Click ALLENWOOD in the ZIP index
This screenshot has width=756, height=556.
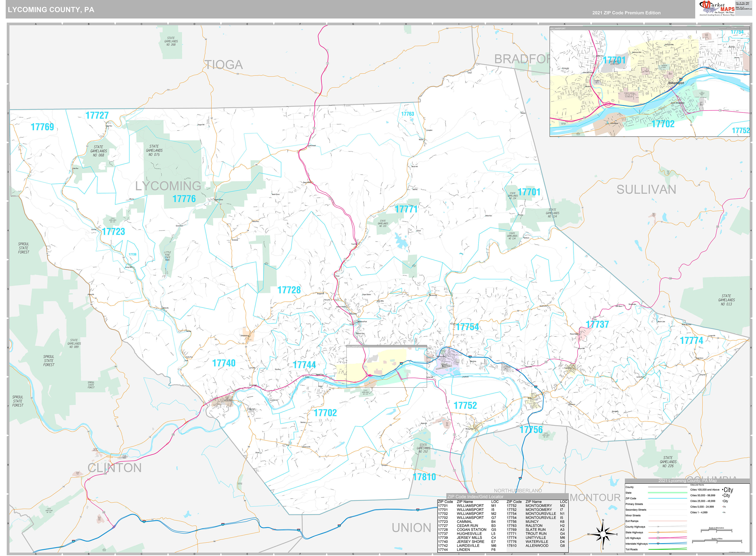click(x=537, y=546)
